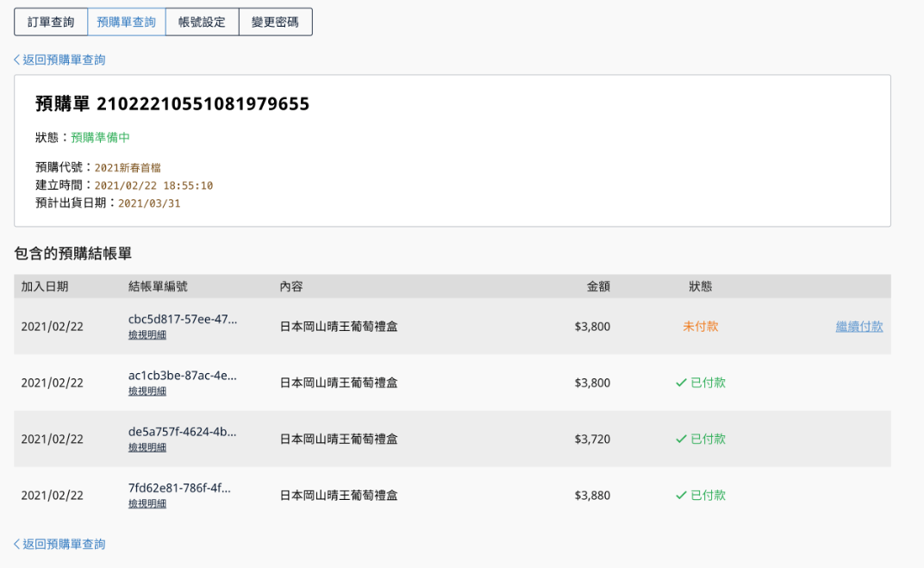Switch to the 預購單查詢 tab

tap(127, 22)
